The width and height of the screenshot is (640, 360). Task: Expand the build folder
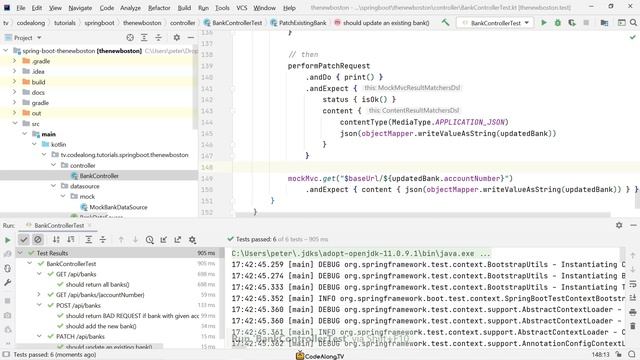(x=15, y=82)
